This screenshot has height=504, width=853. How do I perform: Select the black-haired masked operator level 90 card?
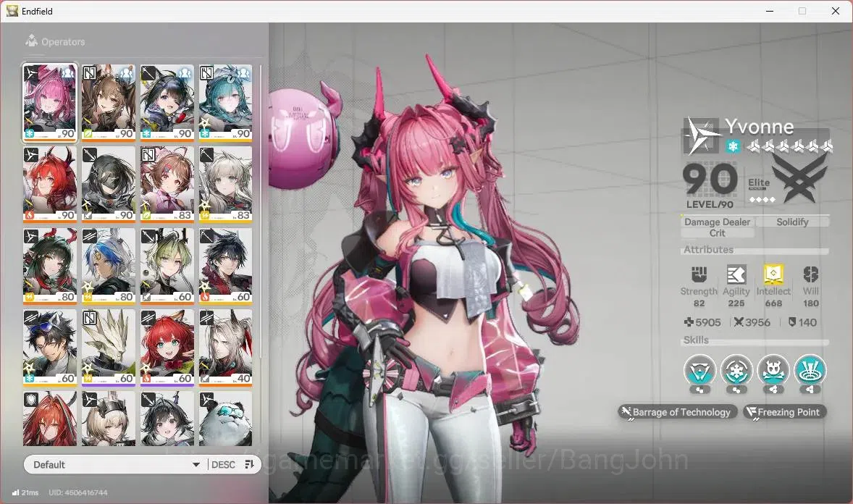point(109,184)
